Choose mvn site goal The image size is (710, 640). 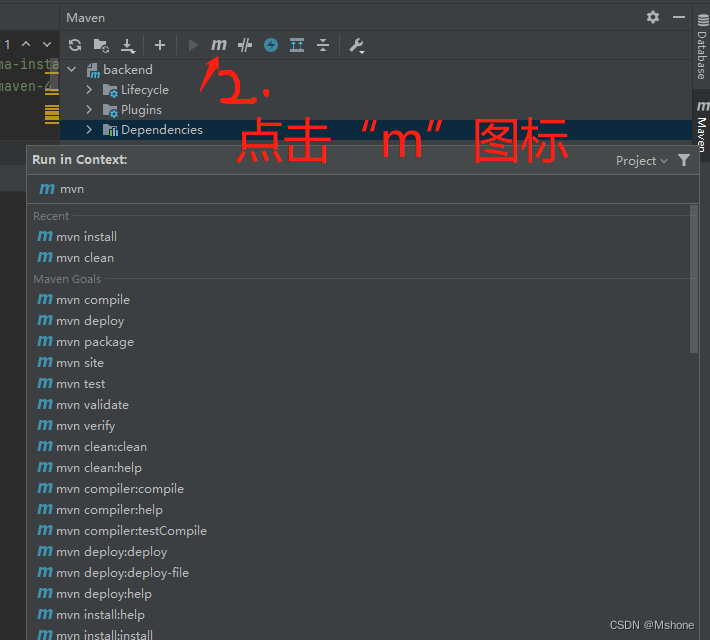pyautogui.click(x=71, y=363)
